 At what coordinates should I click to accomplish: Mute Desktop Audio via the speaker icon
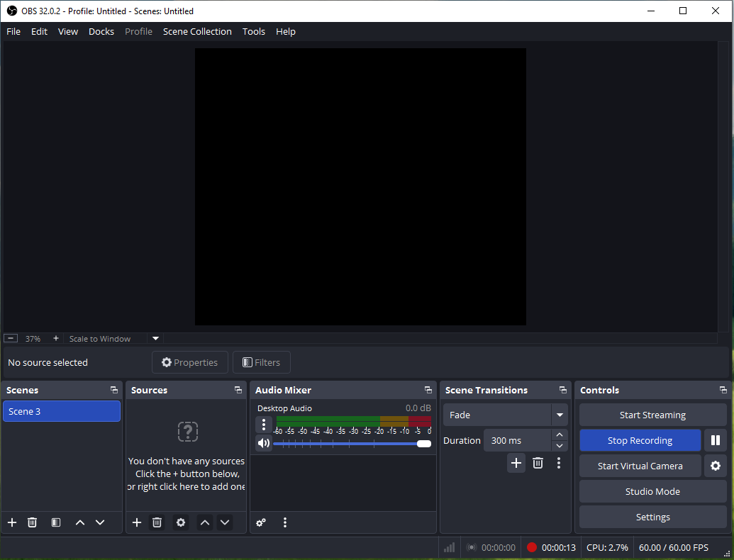[263, 442]
